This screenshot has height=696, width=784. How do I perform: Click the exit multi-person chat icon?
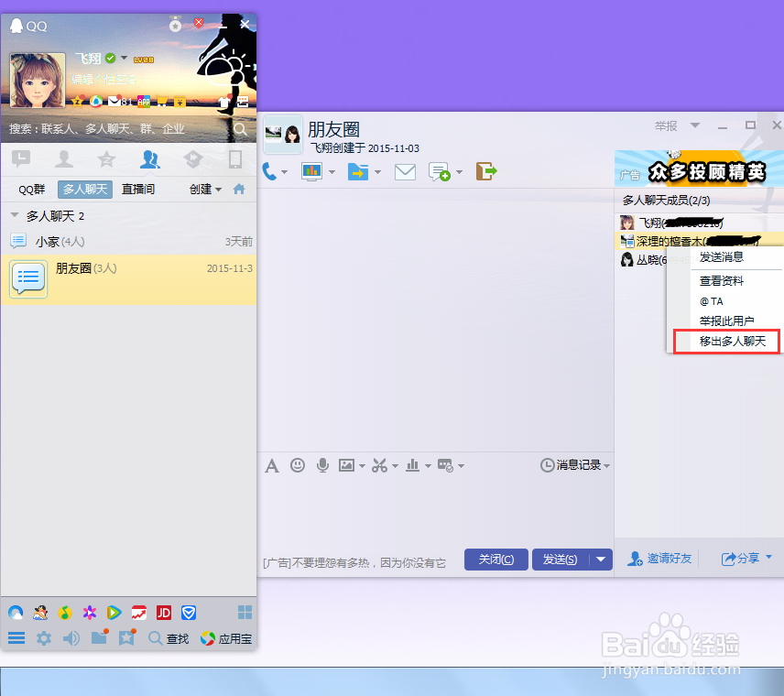486,171
